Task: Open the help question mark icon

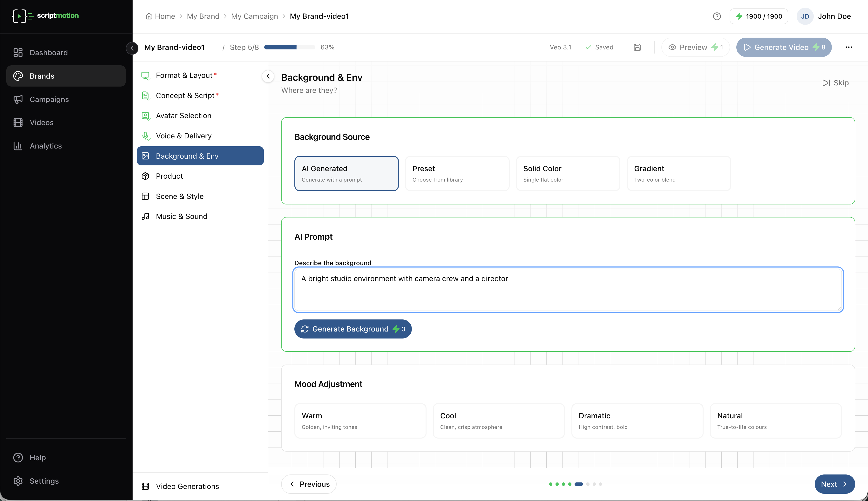Action: pos(717,16)
